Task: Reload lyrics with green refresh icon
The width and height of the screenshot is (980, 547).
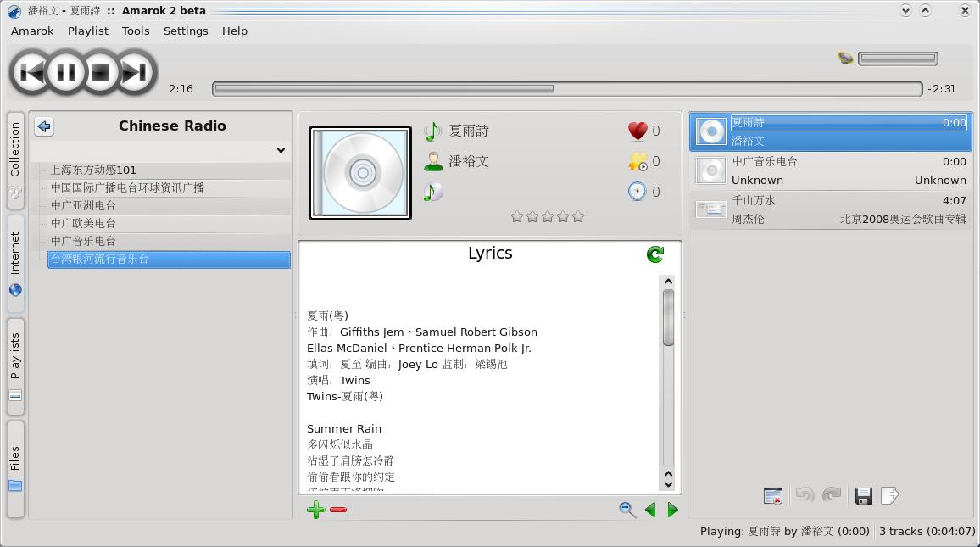Action: click(655, 254)
